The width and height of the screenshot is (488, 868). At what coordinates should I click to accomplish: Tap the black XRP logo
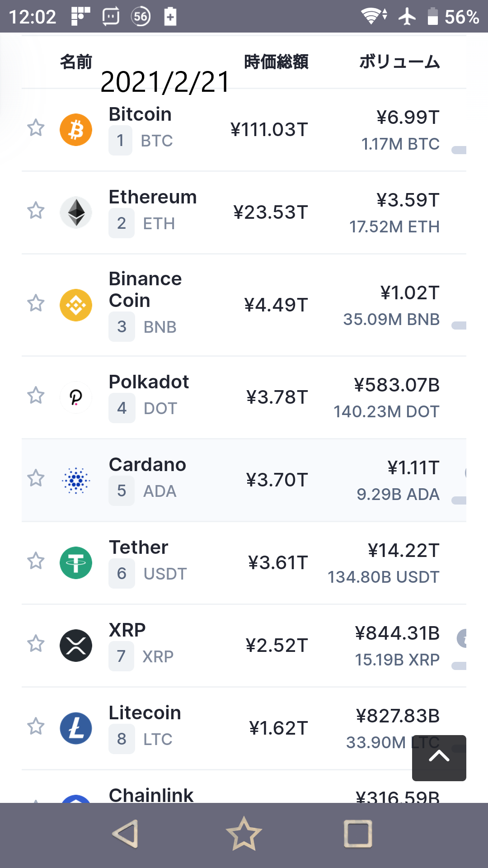(x=76, y=646)
